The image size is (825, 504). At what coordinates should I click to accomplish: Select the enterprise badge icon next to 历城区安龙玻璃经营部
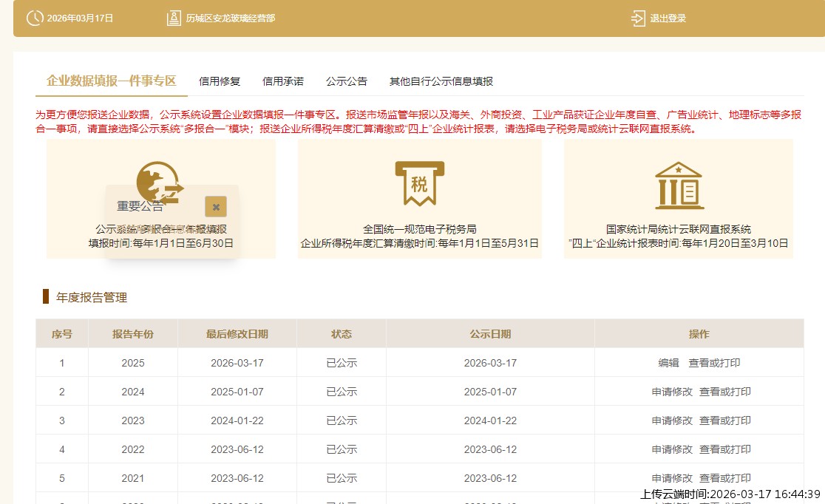tap(172, 18)
